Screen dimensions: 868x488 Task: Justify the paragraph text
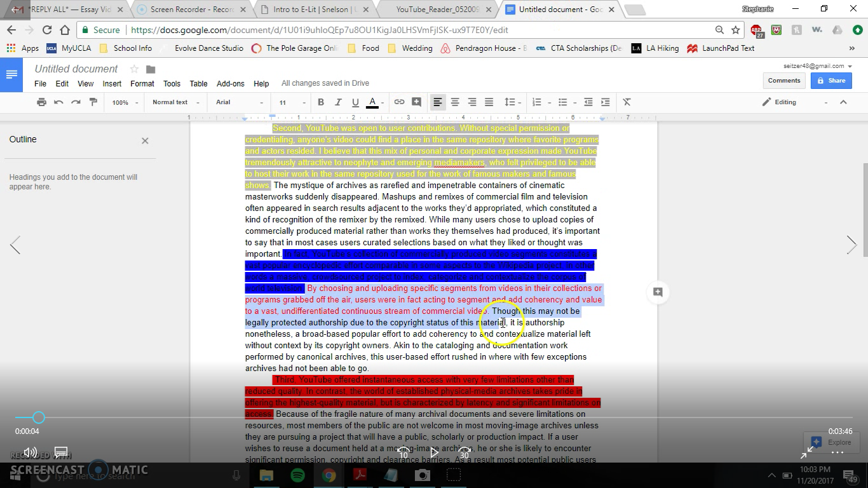[x=489, y=102]
